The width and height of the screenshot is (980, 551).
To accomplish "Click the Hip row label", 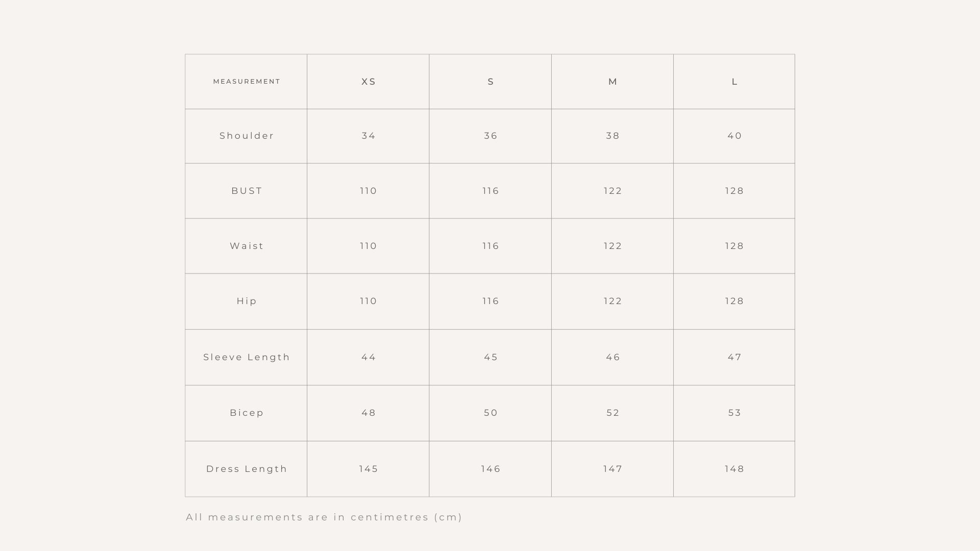I will pyautogui.click(x=247, y=301).
